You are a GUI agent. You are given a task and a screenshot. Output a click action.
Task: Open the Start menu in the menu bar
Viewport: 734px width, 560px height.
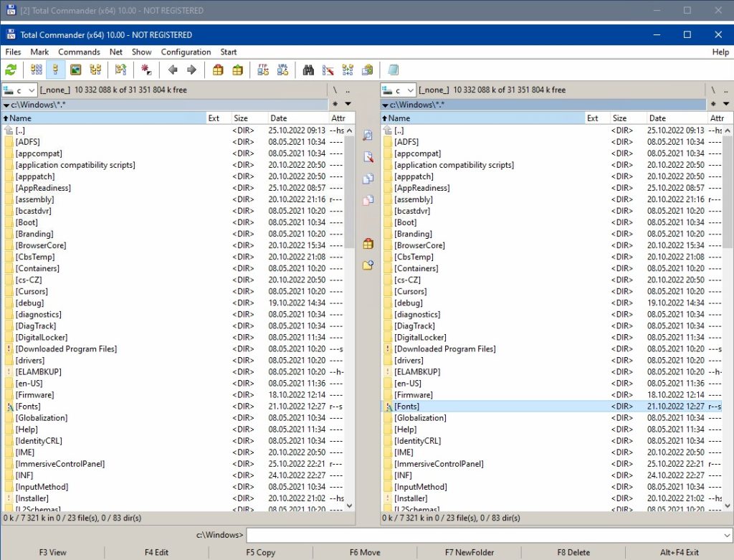229,52
